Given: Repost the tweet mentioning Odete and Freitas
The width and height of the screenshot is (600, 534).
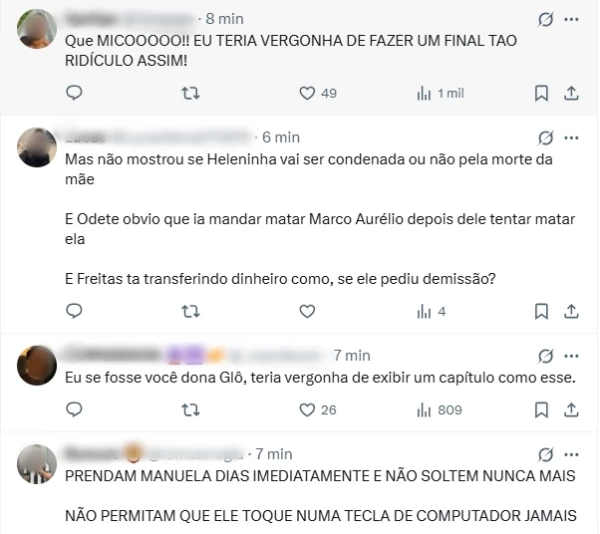Looking at the screenshot, I should pos(191,311).
